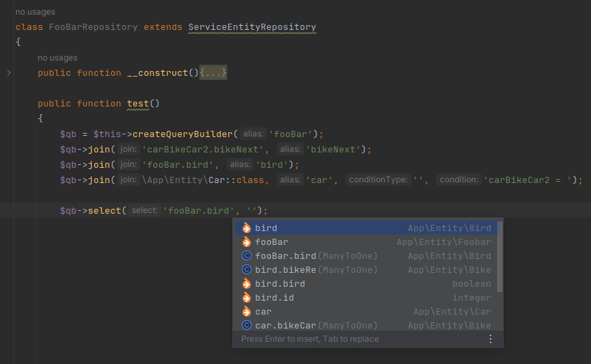The width and height of the screenshot is (591, 364).
Task: Click the field icon beside "bird.id"
Action: [246, 298]
